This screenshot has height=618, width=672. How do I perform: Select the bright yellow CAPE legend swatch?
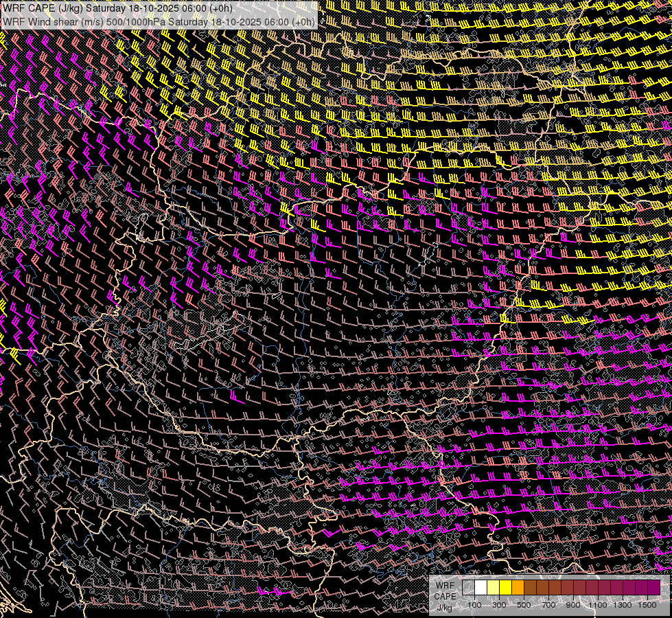506,588
